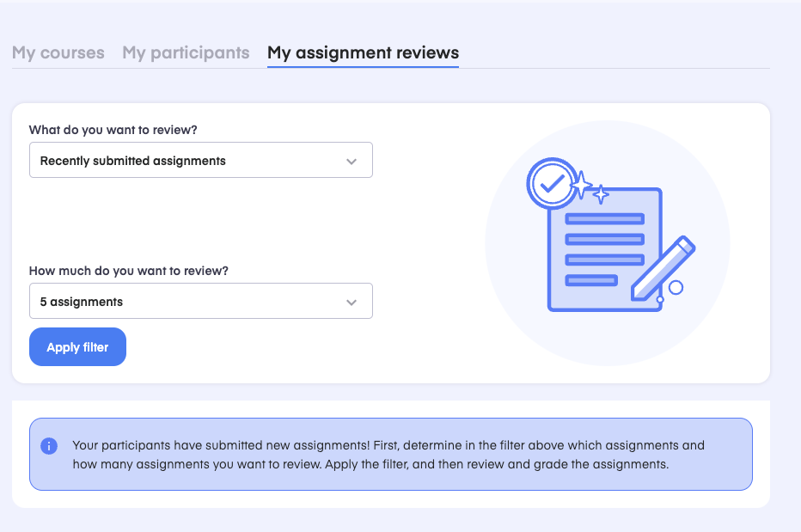
Task: Click the small sparkle star on the document
Action: pyautogui.click(x=602, y=194)
